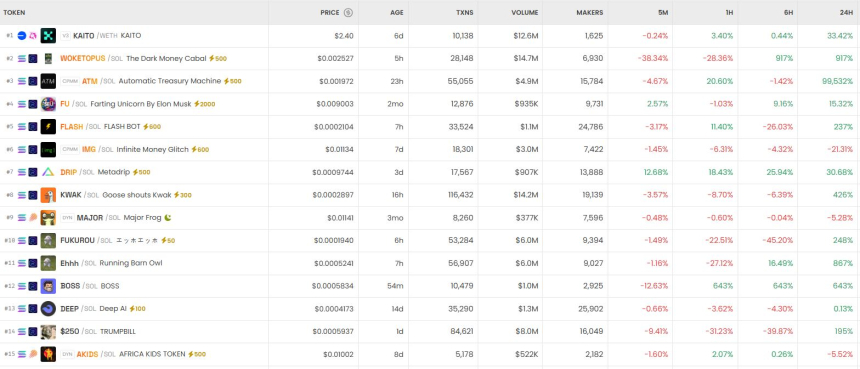Click the dollar toggle icon beside PRICE
The width and height of the screenshot is (860, 369).
pos(348,13)
